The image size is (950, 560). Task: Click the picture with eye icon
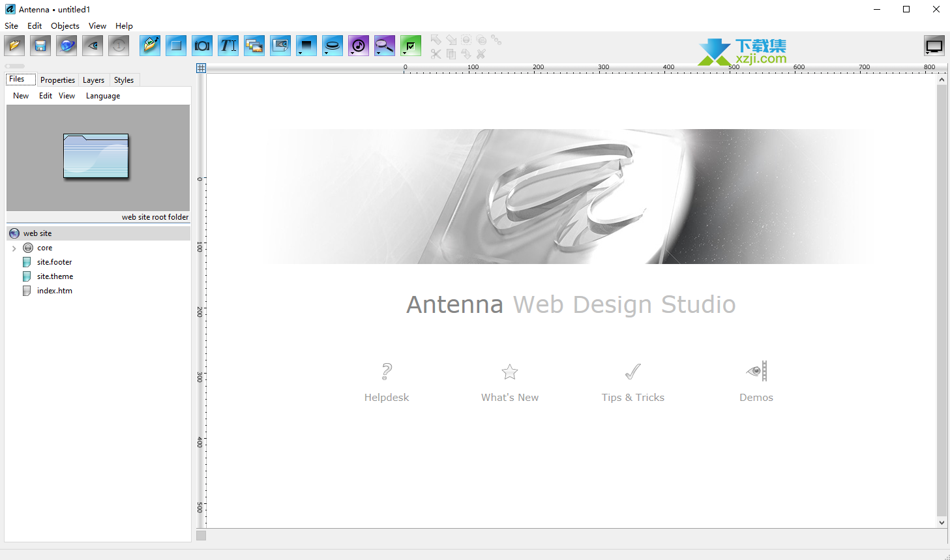pos(280,46)
